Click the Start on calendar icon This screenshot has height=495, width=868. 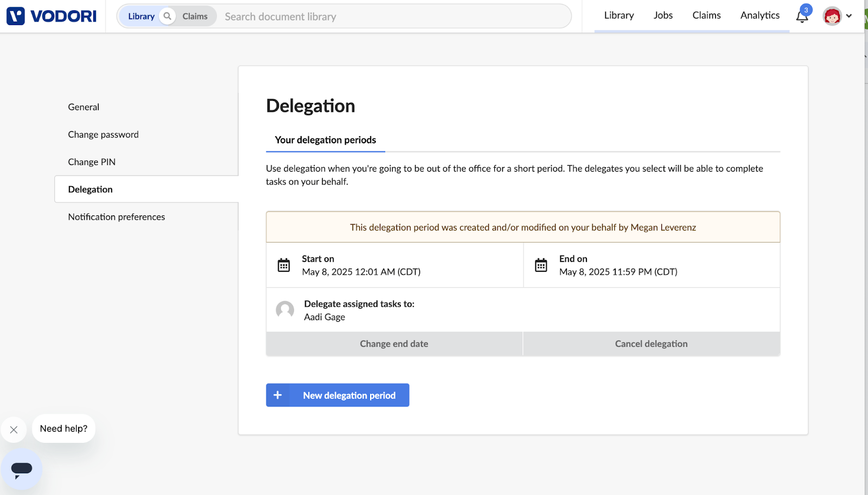[284, 265]
